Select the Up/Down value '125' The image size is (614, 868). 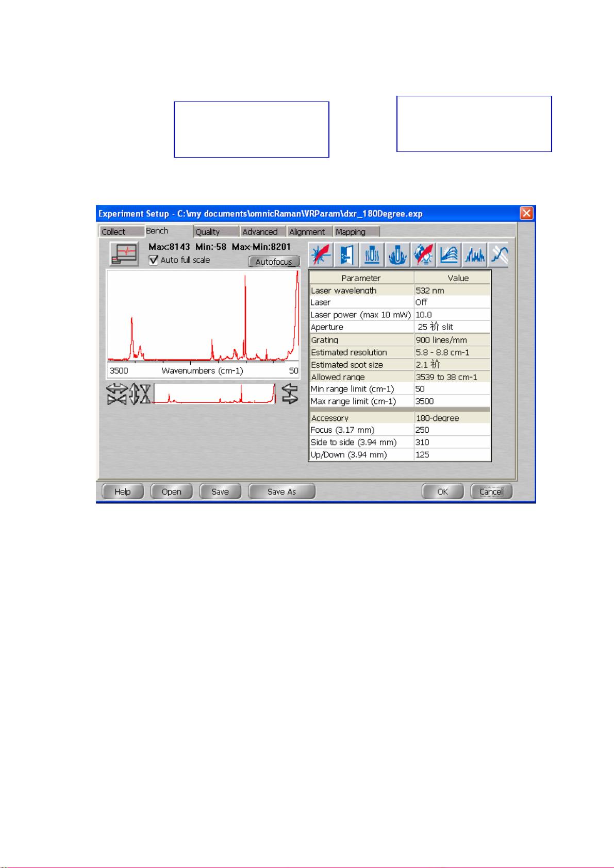coord(452,455)
